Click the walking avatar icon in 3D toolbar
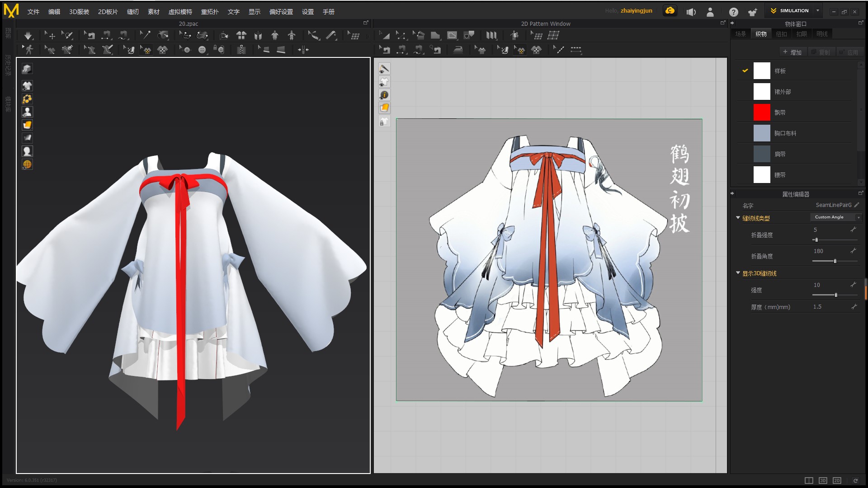 [29, 50]
